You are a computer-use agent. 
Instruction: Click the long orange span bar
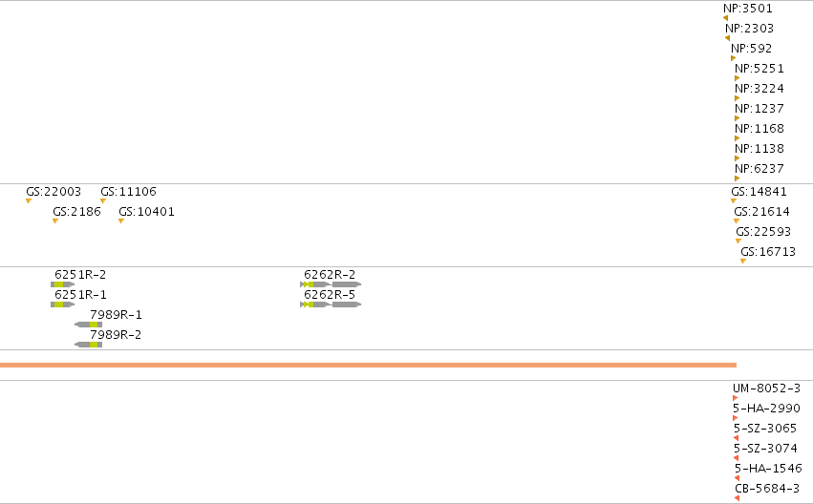[368, 366]
